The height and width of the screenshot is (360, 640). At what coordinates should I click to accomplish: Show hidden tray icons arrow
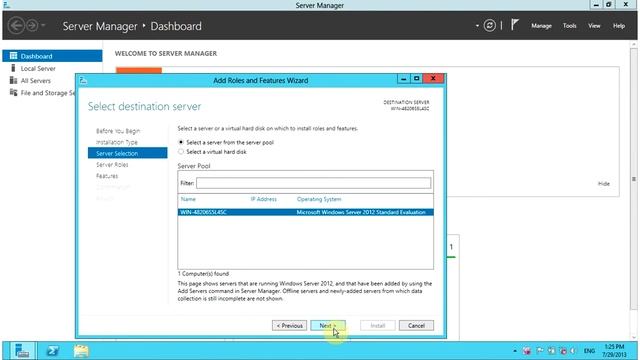tap(515, 351)
